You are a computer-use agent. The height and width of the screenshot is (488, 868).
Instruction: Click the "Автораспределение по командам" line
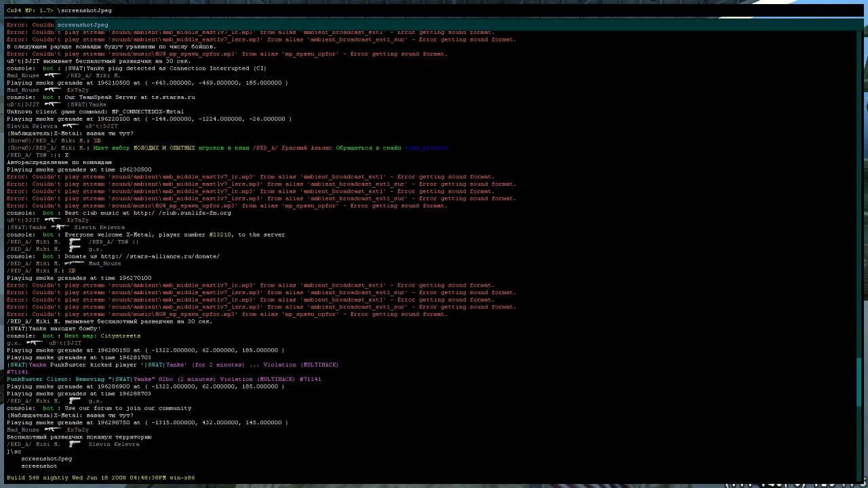pyautogui.click(x=60, y=162)
